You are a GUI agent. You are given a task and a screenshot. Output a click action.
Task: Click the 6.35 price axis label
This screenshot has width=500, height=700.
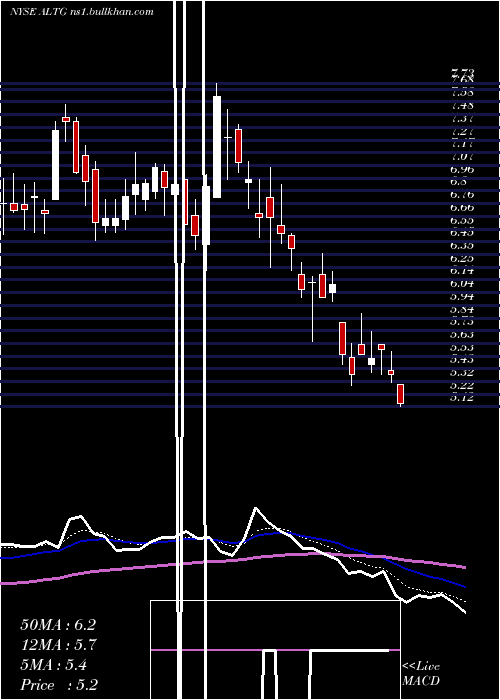tap(462, 245)
